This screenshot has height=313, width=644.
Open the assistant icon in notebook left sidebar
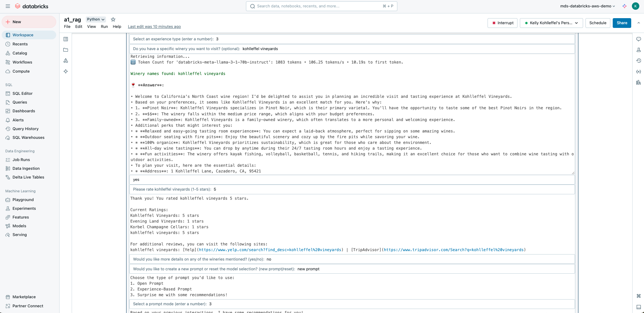point(66,71)
